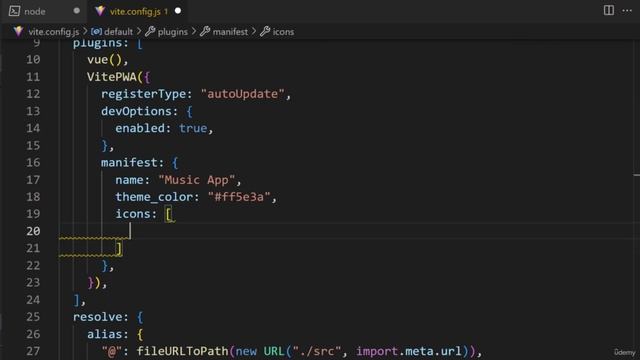Click the "registerType" property
Viewport: 640px width, 360px height.
click(143, 94)
